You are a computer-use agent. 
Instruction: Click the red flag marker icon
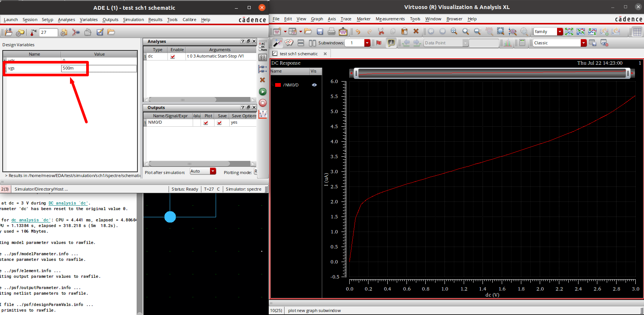[x=379, y=43]
